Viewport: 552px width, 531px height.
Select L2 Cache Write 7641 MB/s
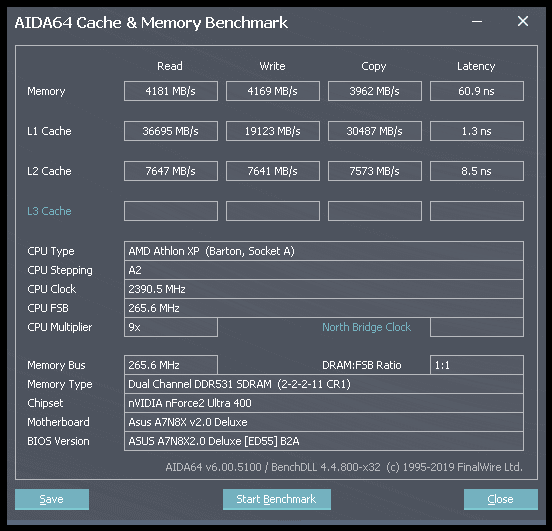[x=273, y=171]
